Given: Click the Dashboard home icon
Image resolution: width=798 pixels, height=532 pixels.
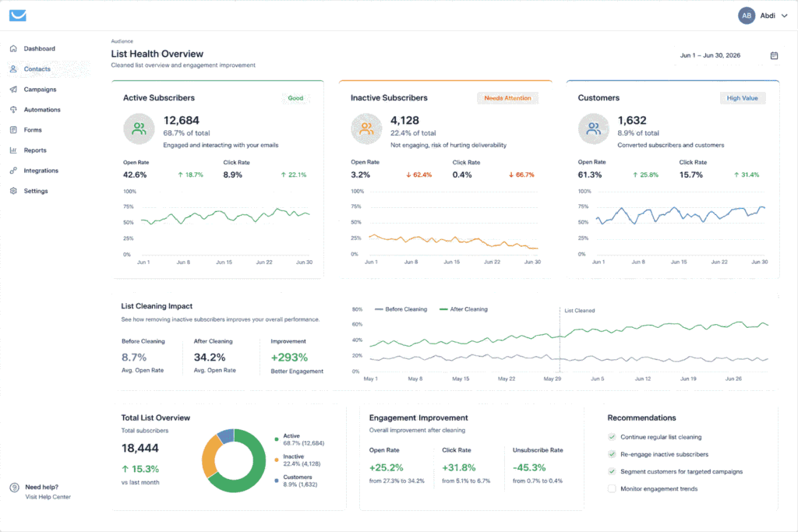Looking at the screenshot, I should (x=13, y=49).
